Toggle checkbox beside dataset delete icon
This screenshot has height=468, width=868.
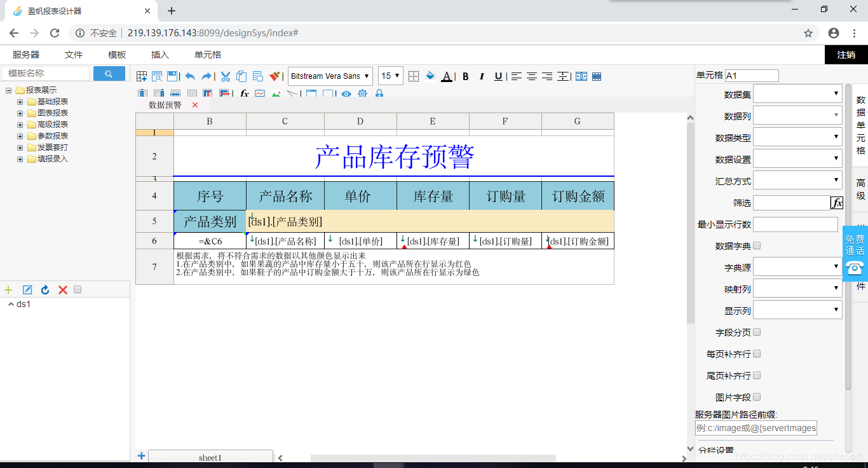click(78, 289)
